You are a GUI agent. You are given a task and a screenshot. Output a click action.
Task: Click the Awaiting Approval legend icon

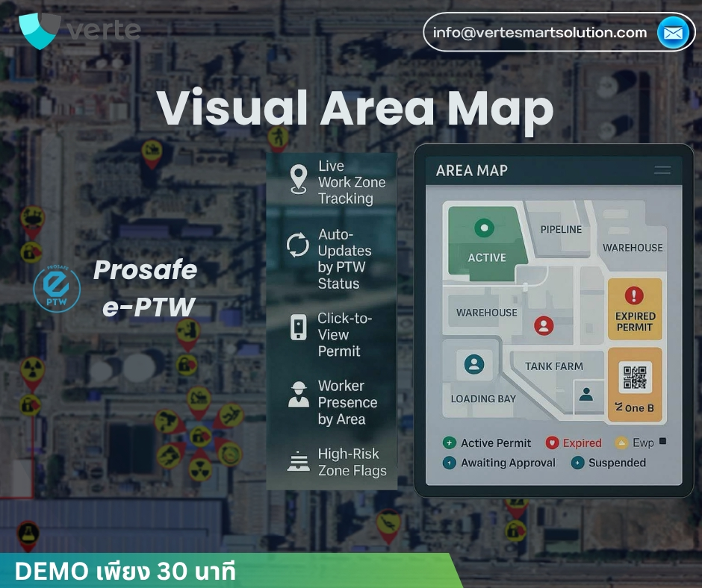449,463
